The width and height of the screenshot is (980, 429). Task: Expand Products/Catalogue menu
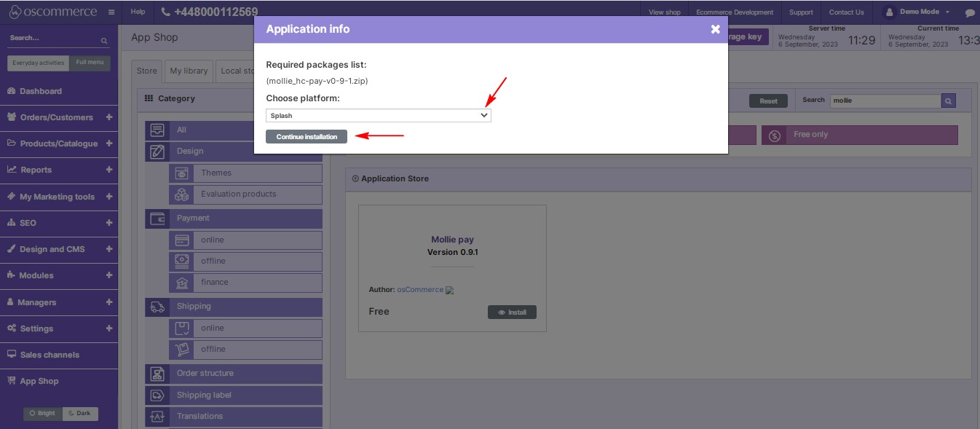tap(109, 143)
